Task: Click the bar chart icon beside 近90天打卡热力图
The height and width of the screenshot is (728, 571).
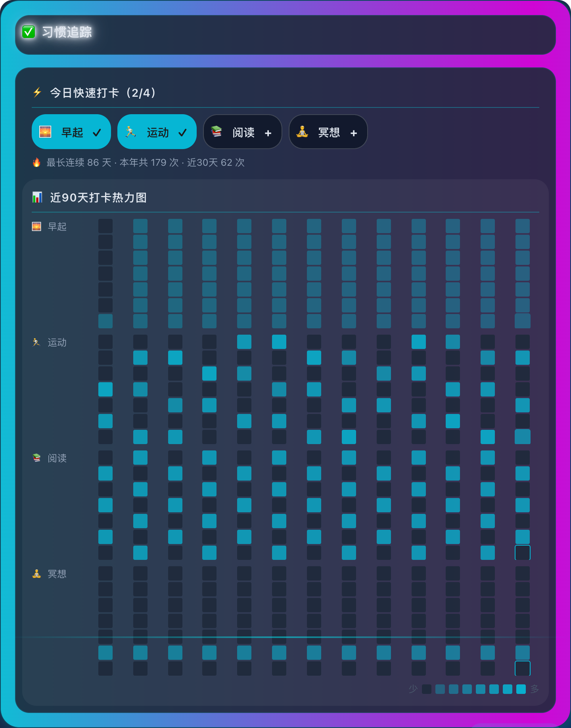Action: coord(37,197)
